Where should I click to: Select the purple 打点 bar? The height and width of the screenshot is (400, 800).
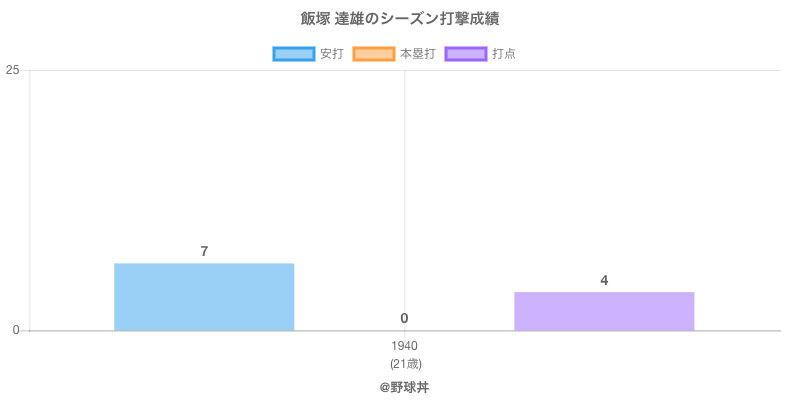[x=604, y=311]
